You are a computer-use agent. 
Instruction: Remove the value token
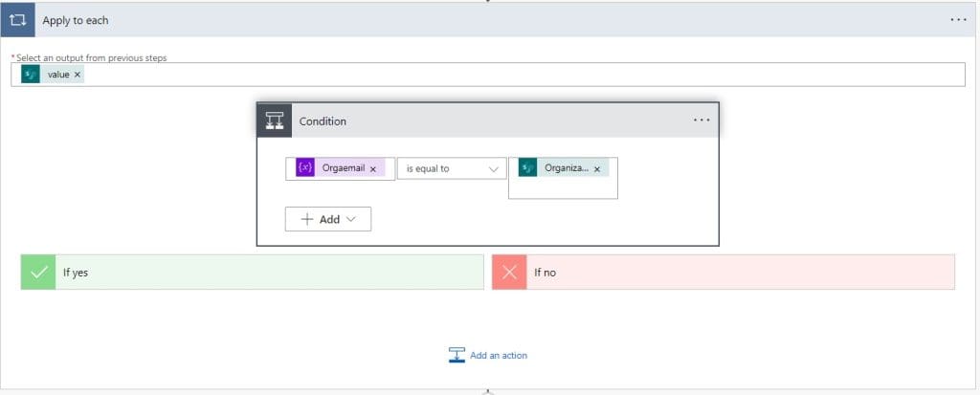click(x=77, y=75)
